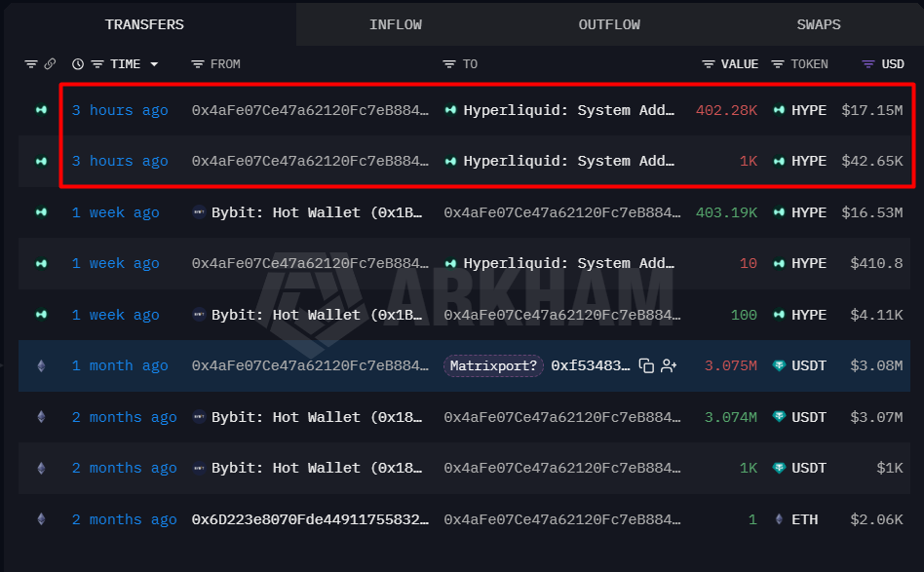The width and height of the screenshot is (924, 572).
Task: Open the FROM column filter
Action: [198, 63]
